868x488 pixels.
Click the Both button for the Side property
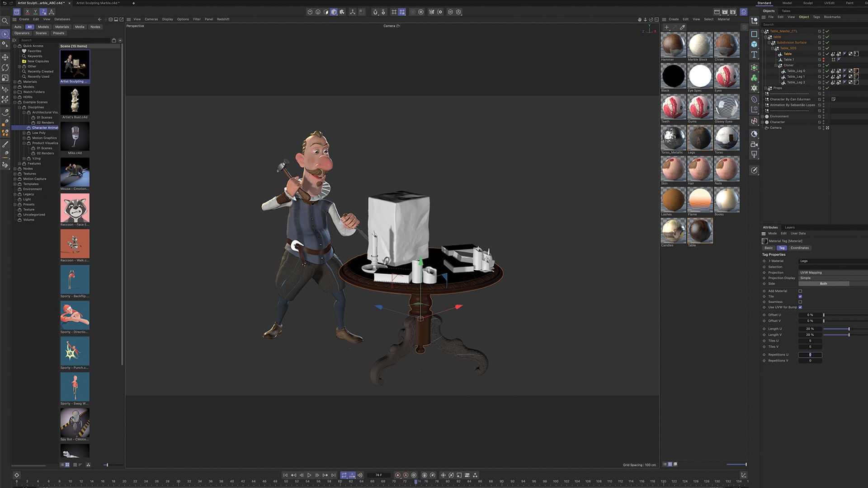click(823, 283)
